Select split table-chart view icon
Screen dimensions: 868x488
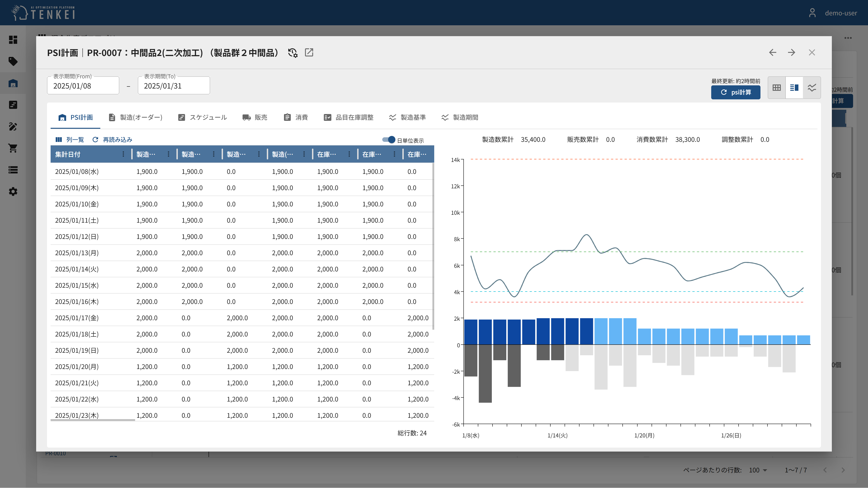(794, 88)
